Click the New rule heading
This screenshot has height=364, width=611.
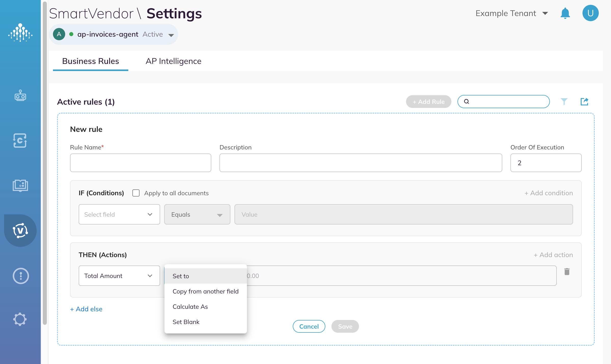tap(86, 129)
